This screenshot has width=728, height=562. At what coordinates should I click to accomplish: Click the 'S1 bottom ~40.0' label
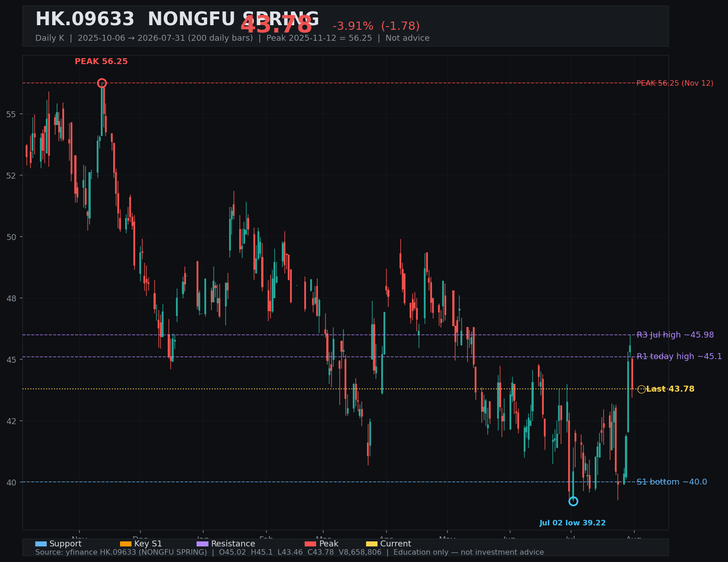click(672, 482)
